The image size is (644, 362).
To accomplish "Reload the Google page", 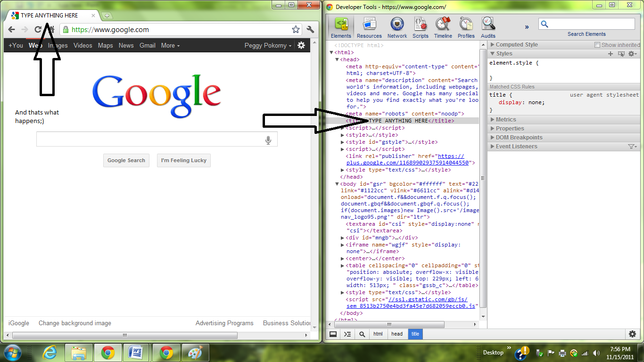I will (38, 30).
